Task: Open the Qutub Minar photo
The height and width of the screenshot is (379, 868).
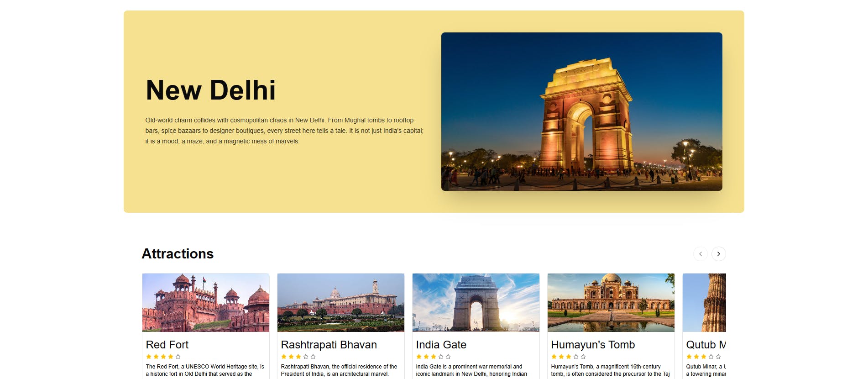Action: point(704,303)
